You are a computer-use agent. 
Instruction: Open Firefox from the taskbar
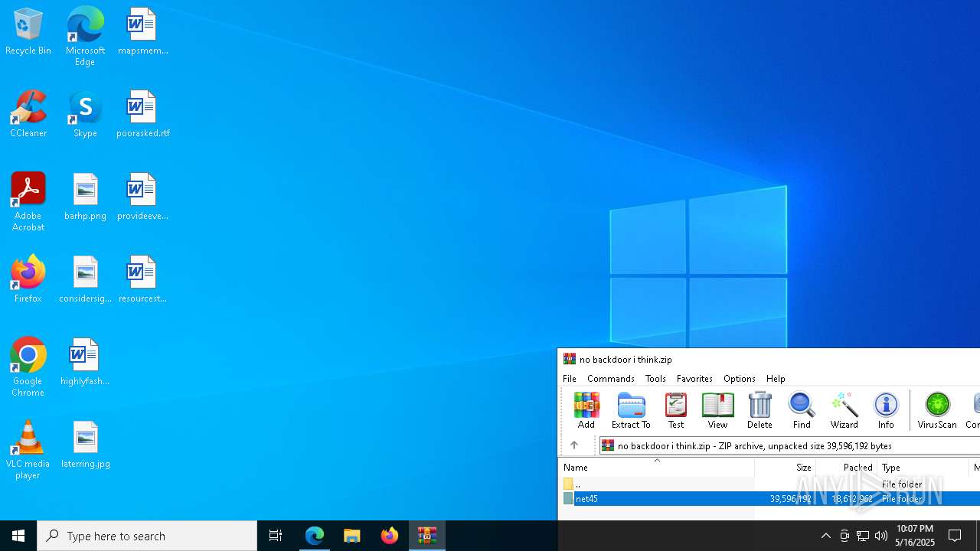[390, 536]
